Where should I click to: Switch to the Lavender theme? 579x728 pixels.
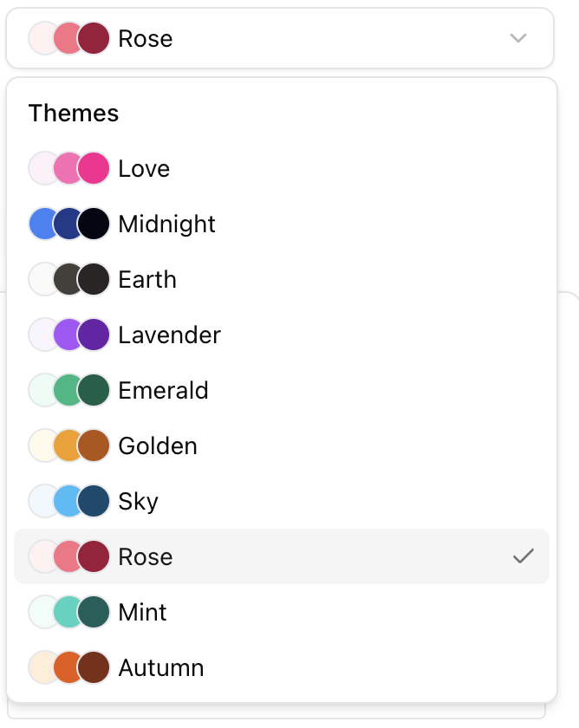pos(169,335)
